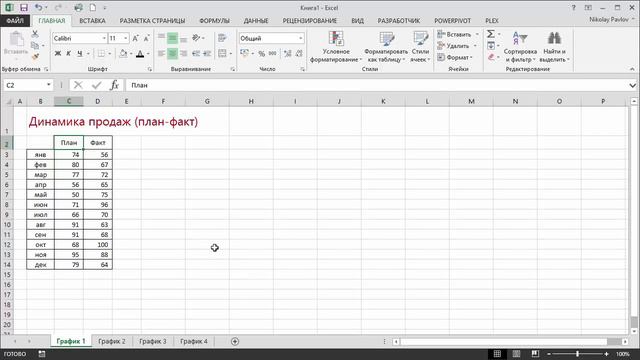Click the AutoSum sigma icon
This screenshot has height=360, width=640.
[x=491, y=34]
